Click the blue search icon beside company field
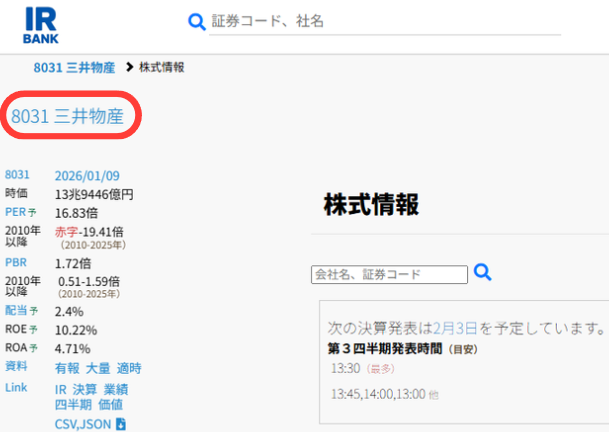The width and height of the screenshot is (609, 432). pos(483,272)
